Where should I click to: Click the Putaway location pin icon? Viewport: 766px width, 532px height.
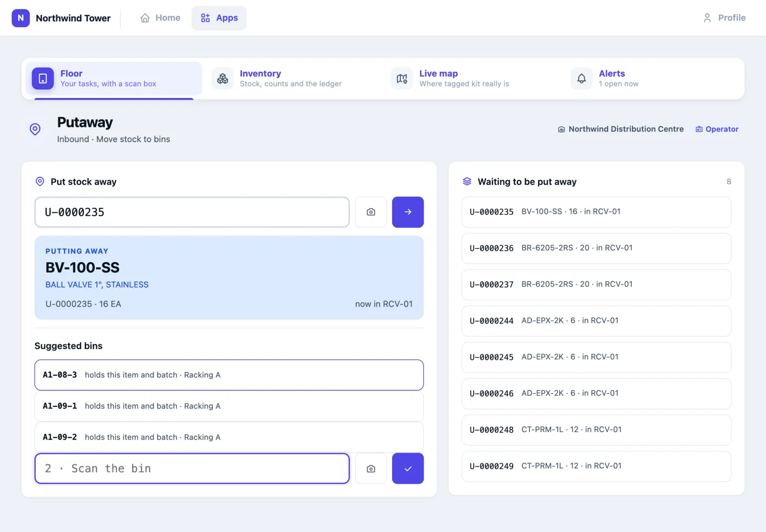click(35, 129)
